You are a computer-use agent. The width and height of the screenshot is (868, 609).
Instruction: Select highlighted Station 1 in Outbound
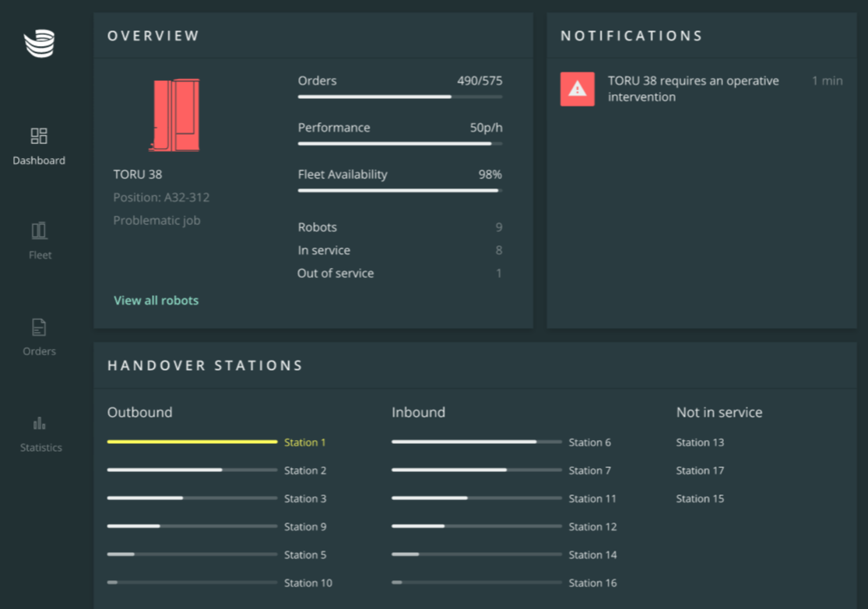tap(304, 442)
